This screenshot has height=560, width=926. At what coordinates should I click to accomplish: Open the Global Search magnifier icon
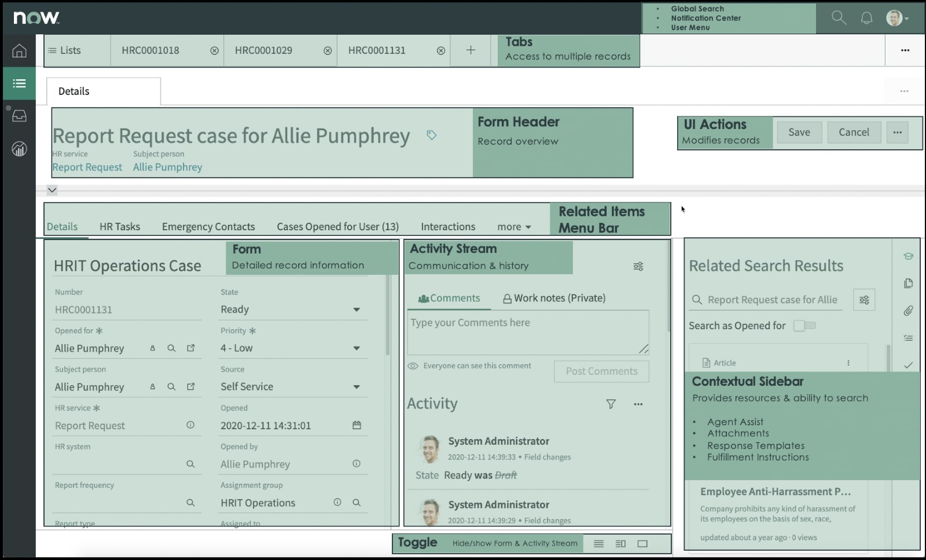tap(837, 18)
